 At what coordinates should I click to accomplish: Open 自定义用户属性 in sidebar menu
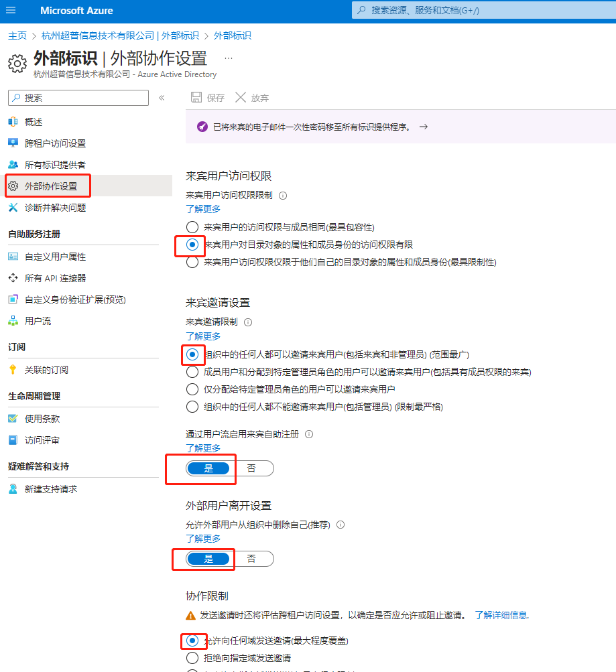click(x=55, y=257)
